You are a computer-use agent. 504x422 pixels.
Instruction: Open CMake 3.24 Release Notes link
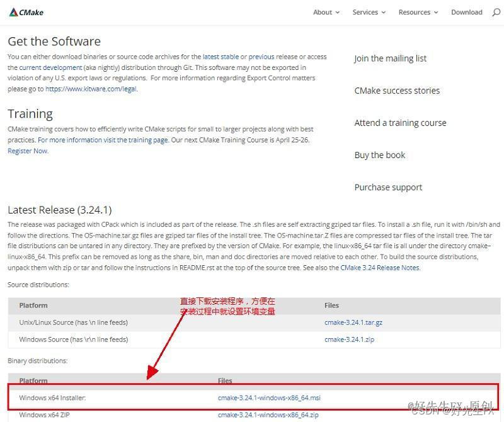(380, 268)
